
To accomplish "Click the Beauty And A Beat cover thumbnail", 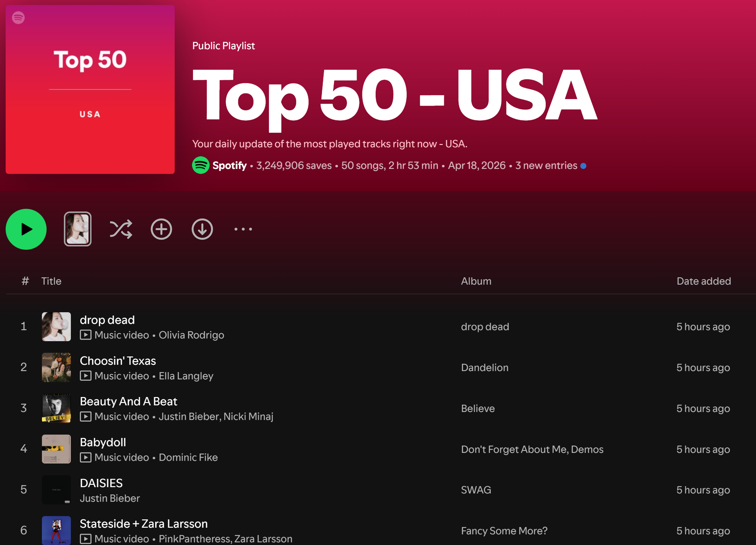I will pyautogui.click(x=56, y=408).
